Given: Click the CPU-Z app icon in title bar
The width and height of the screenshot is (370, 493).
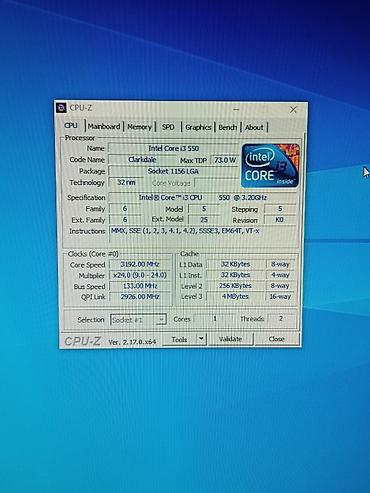Looking at the screenshot, I should [61, 108].
